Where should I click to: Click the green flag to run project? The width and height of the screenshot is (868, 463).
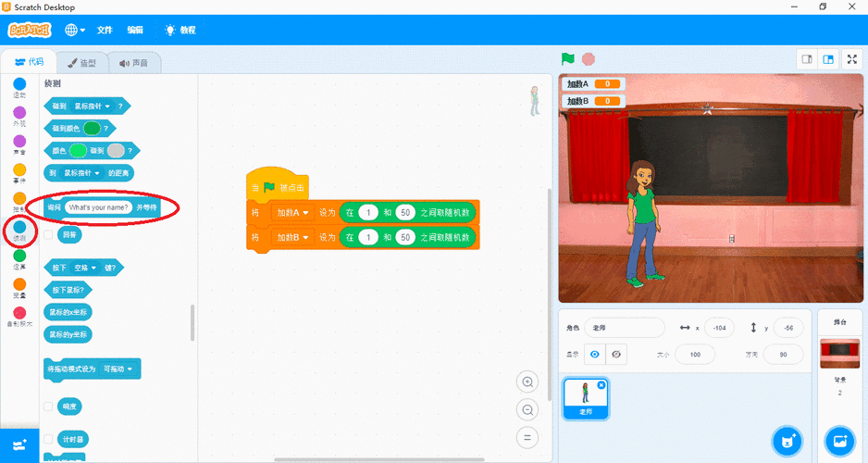pos(568,59)
